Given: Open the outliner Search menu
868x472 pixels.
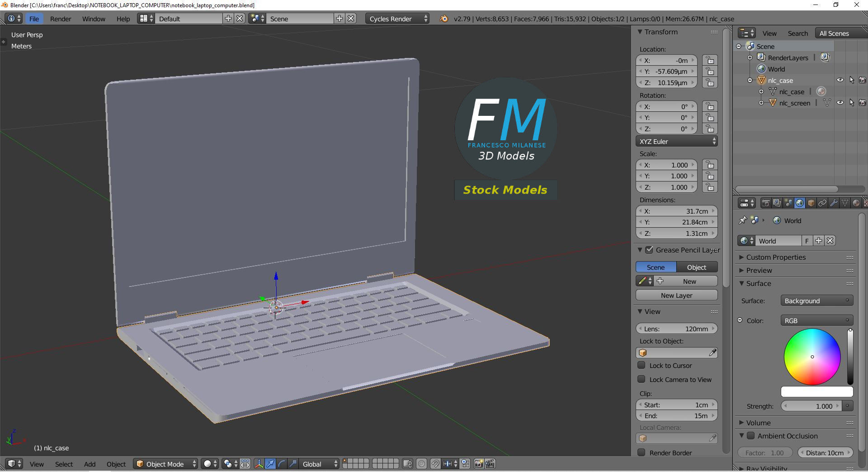Looking at the screenshot, I should click(x=797, y=33).
